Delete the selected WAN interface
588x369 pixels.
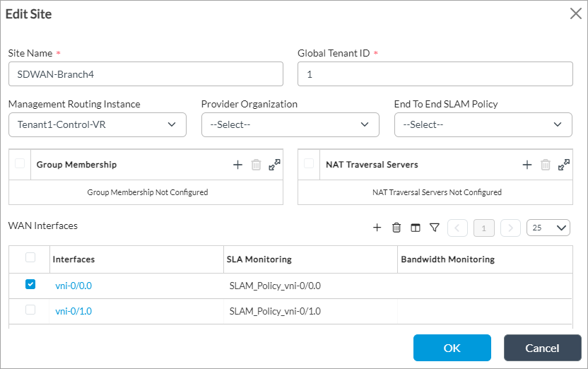click(x=396, y=228)
